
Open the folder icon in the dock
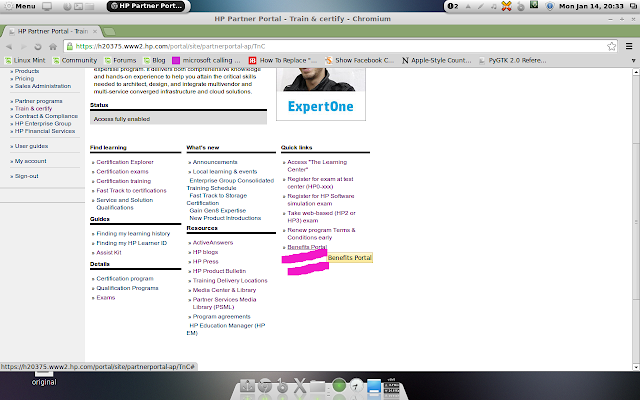point(318,386)
